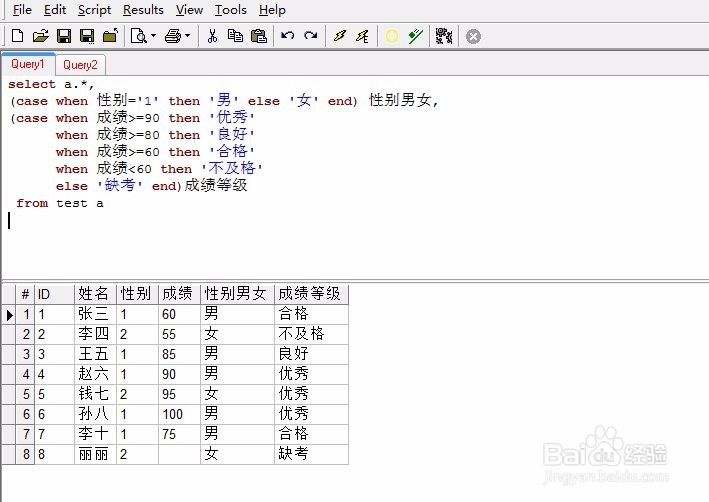Open the View menu
This screenshot has width=709, height=502.
(x=189, y=10)
